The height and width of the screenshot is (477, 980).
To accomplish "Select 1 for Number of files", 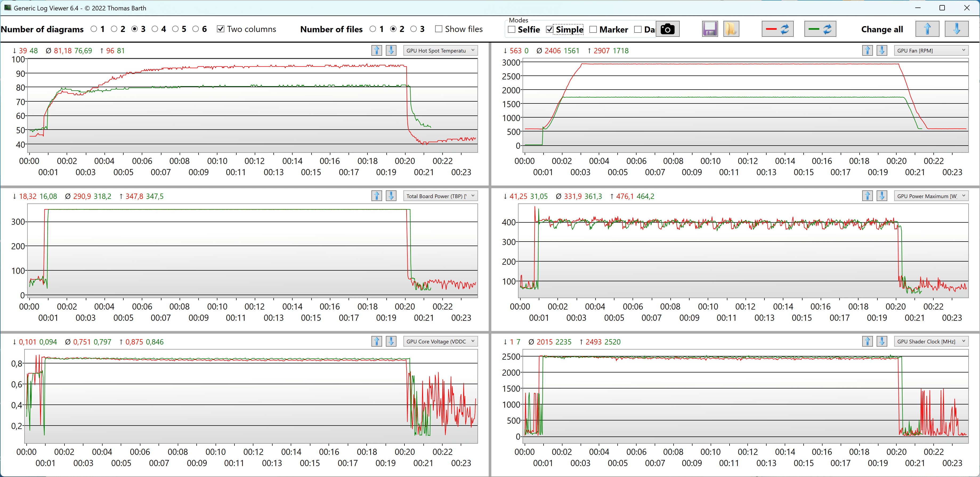I will coord(373,29).
